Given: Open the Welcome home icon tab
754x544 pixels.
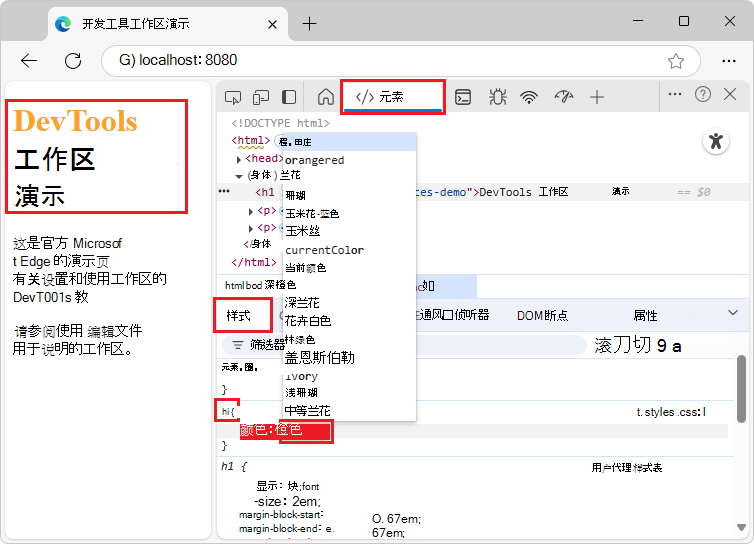Looking at the screenshot, I should pyautogui.click(x=326, y=97).
